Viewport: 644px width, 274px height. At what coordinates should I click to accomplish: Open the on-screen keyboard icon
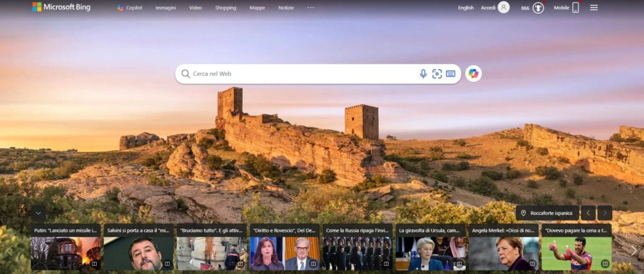(x=450, y=74)
